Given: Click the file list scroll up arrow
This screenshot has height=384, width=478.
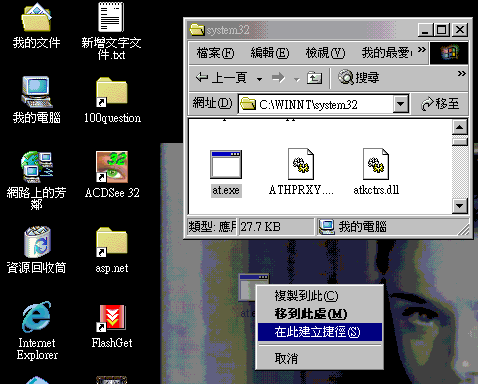Looking at the screenshot, I should [x=460, y=127].
